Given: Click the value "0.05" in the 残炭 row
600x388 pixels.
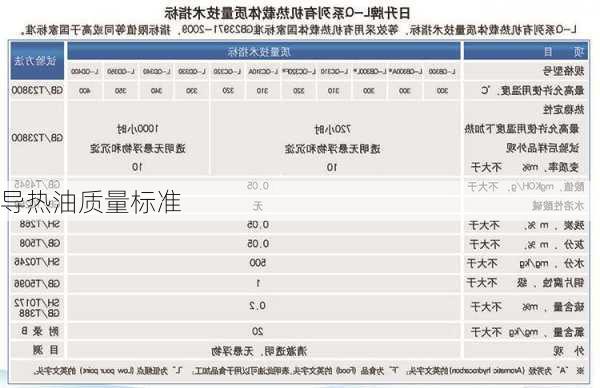Looking at the screenshot, I should click(x=258, y=225).
